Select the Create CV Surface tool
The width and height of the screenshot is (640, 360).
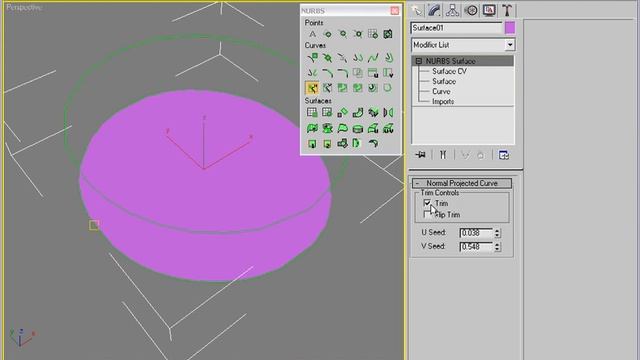[312, 112]
